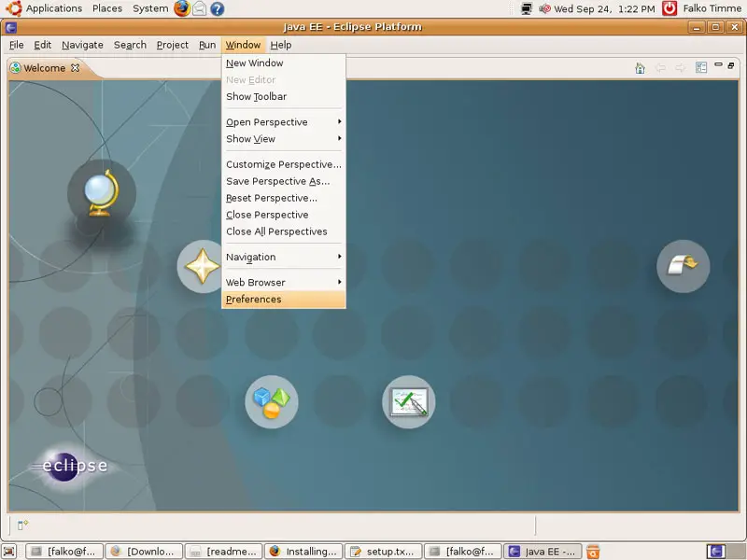Choose Close All Perspectives entry
Screen dimensions: 747x560
tap(284, 231)
